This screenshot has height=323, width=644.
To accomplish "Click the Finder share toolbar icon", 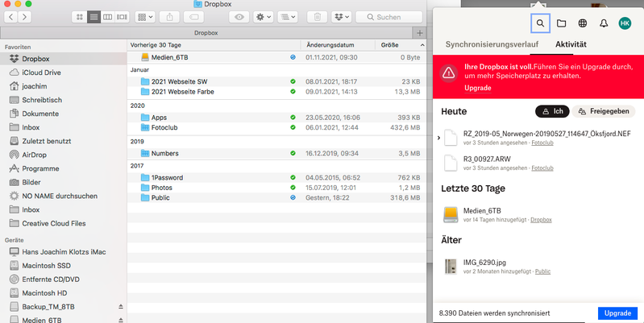I will tap(170, 17).
